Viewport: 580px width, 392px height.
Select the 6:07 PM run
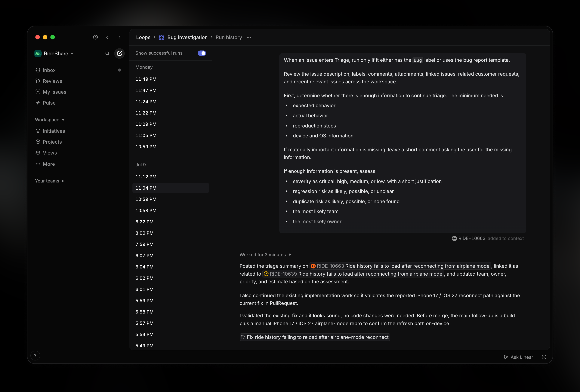click(x=171, y=256)
